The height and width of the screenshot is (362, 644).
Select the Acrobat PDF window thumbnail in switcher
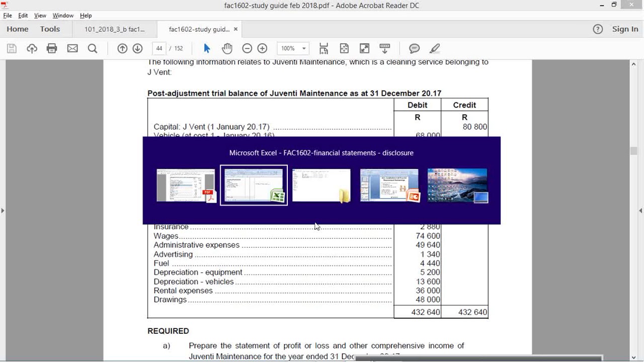(x=186, y=186)
